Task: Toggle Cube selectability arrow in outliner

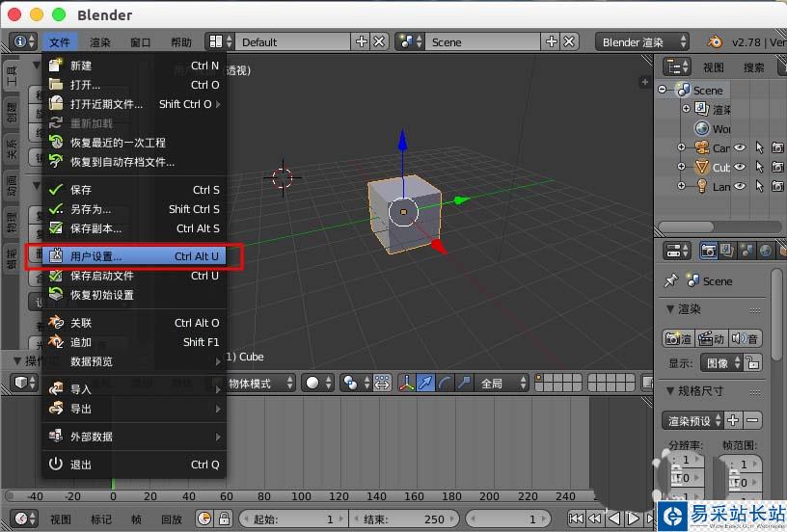Action: pos(759,167)
